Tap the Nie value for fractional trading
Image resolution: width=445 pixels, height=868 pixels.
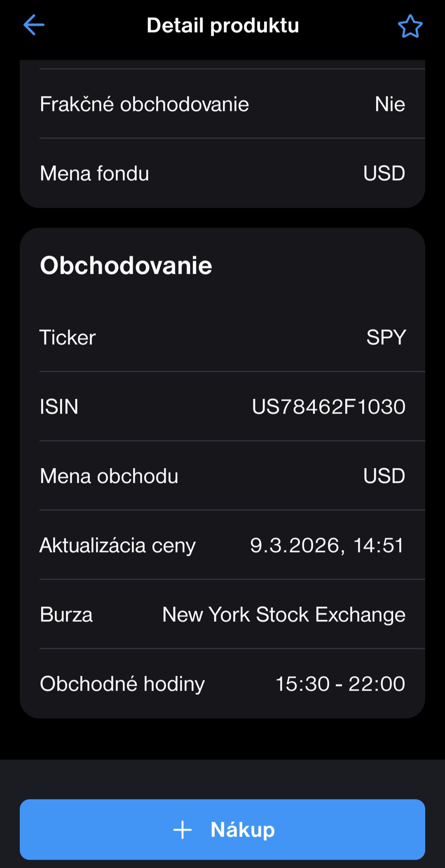[x=389, y=104]
